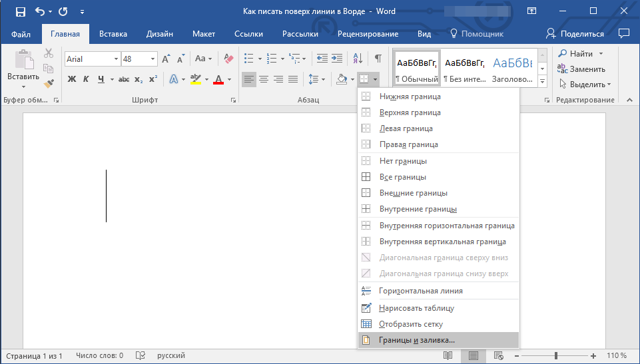This screenshot has width=640, height=364.
Task: Click the Sort A-Z icon
Action: (357, 59)
